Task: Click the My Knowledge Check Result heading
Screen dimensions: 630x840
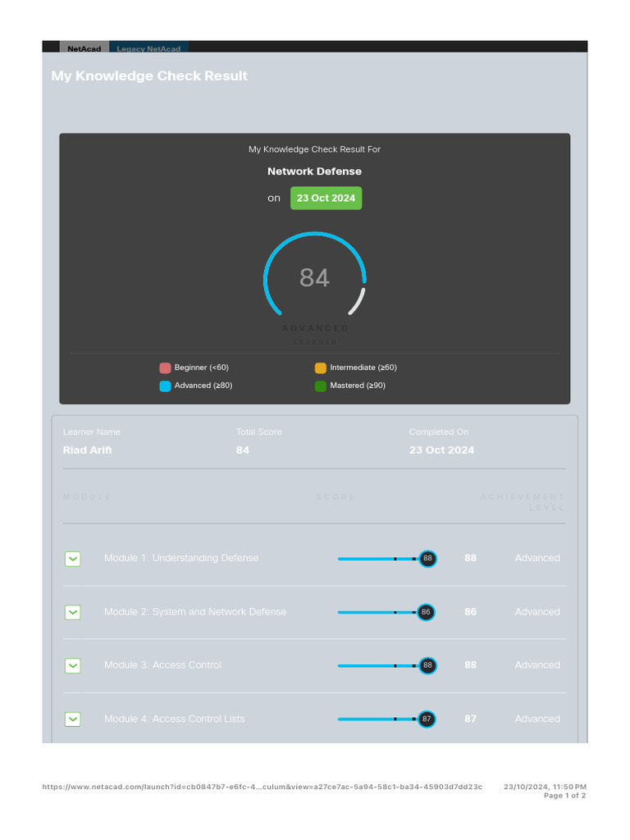Action: [149, 76]
